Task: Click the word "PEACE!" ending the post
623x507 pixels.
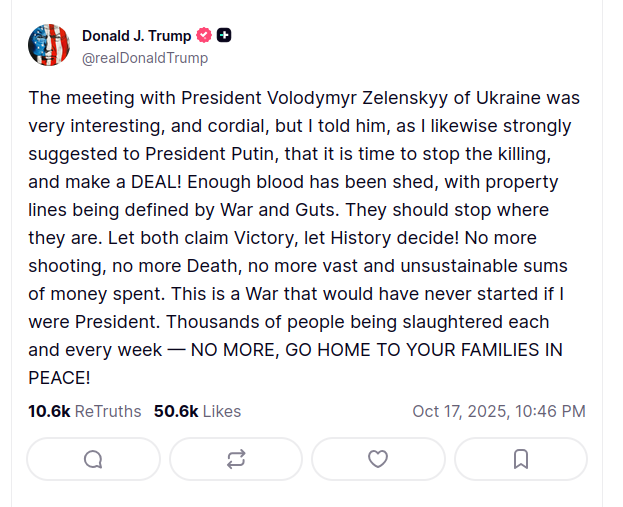Action: 60,378
